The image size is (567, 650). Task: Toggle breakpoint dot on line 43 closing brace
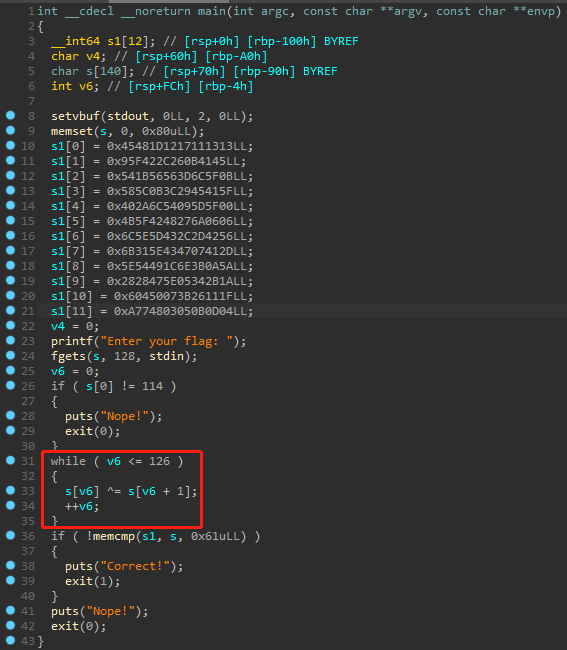10,641
